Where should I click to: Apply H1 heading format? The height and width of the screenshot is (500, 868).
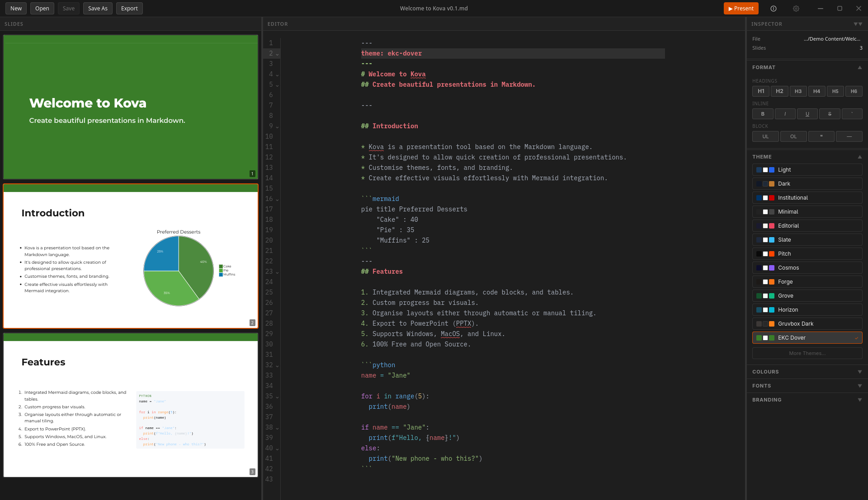coord(761,91)
